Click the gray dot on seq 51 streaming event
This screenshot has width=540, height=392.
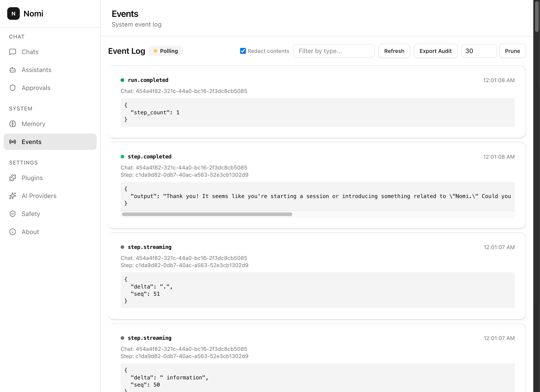pos(122,247)
